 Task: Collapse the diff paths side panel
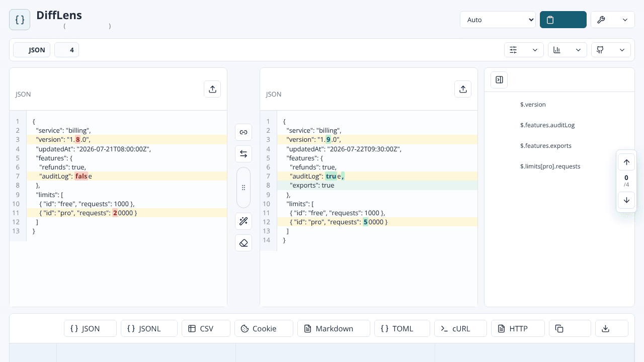tap(499, 80)
